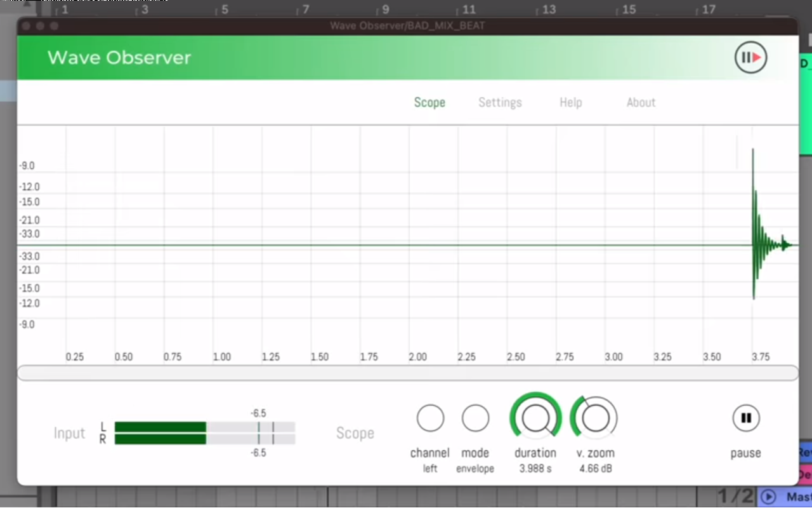The height and width of the screenshot is (508, 812).
Task: Click the Master track play icon in Ableton
Action: (768, 497)
